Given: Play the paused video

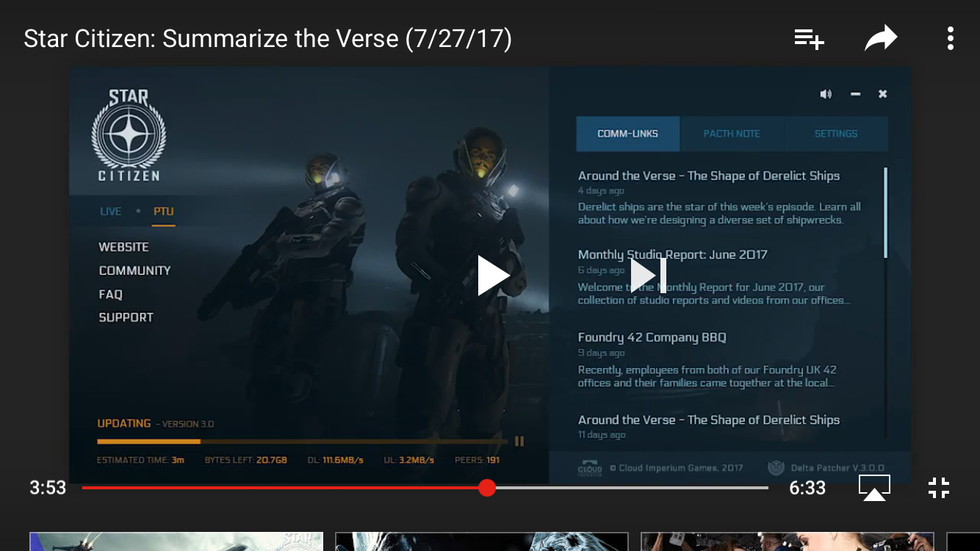Looking at the screenshot, I should coord(493,275).
